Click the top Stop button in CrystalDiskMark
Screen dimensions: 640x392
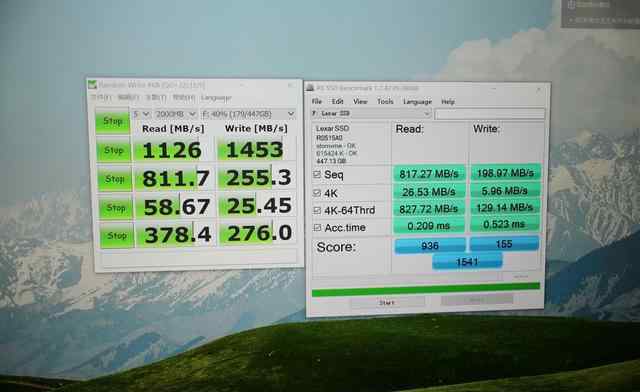112,122
